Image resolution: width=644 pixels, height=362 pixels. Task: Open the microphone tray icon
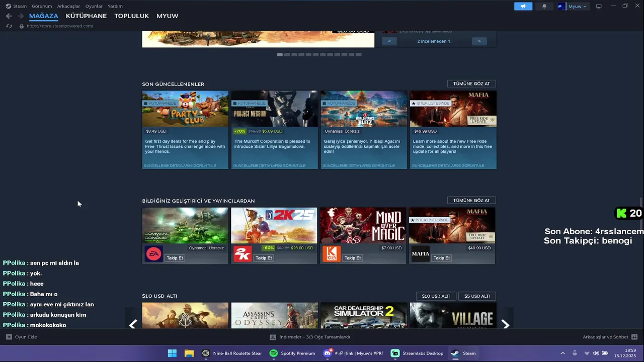point(575,353)
